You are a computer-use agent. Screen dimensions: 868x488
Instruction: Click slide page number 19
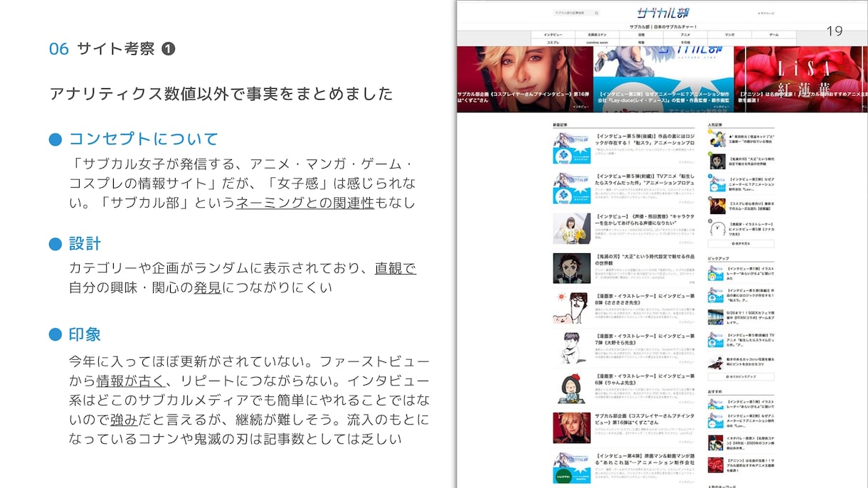point(835,31)
